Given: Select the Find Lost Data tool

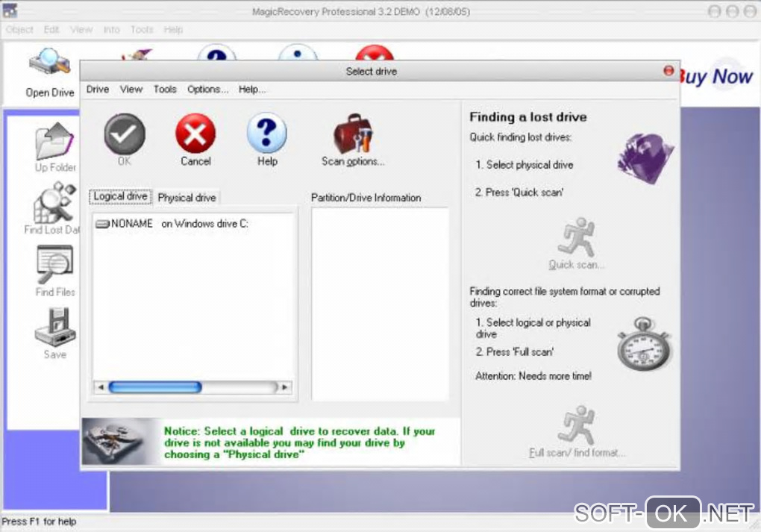Looking at the screenshot, I should pos(56,202).
